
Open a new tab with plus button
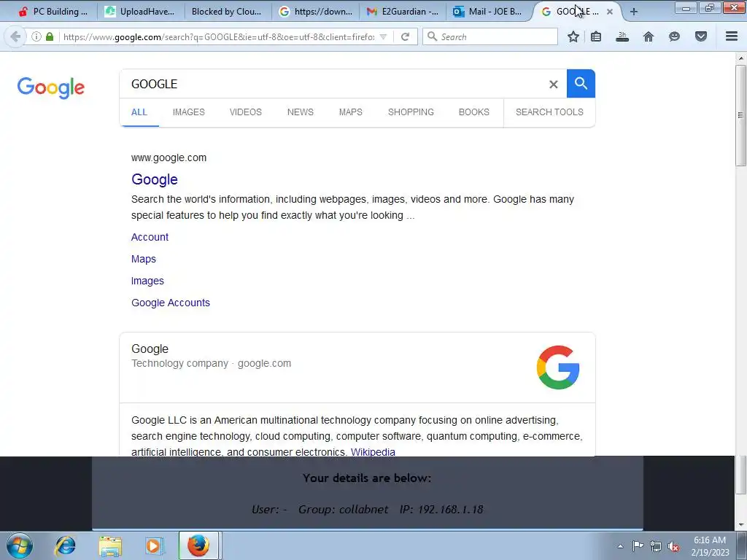coord(634,12)
